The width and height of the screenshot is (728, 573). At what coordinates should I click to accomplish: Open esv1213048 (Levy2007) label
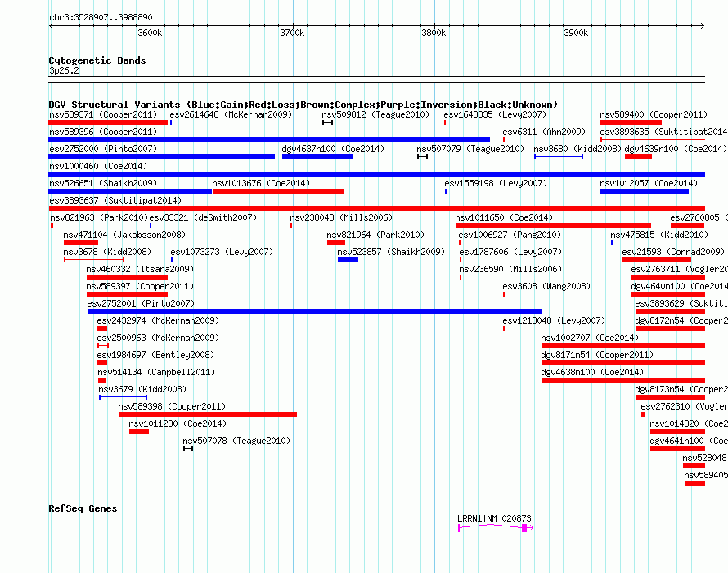click(554, 320)
